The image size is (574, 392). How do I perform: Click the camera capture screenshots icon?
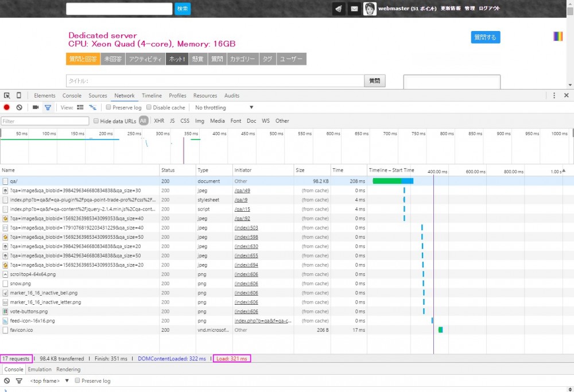(x=36, y=107)
